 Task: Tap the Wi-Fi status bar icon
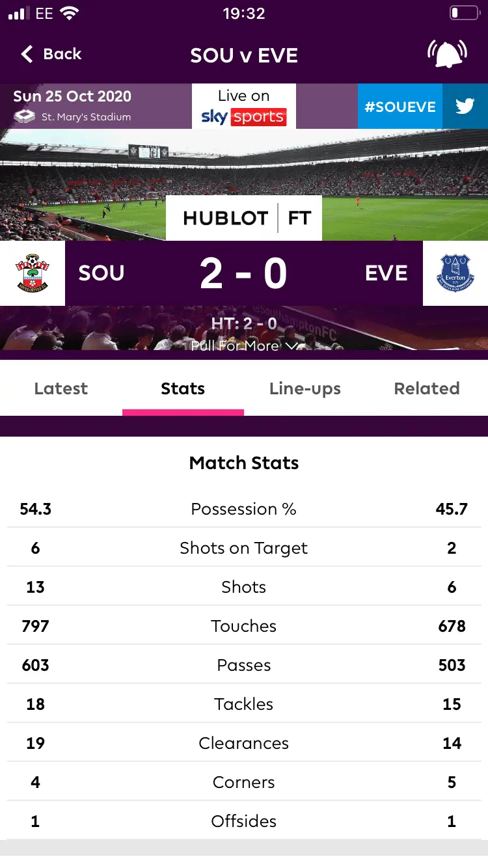click(x=68, y=14)
